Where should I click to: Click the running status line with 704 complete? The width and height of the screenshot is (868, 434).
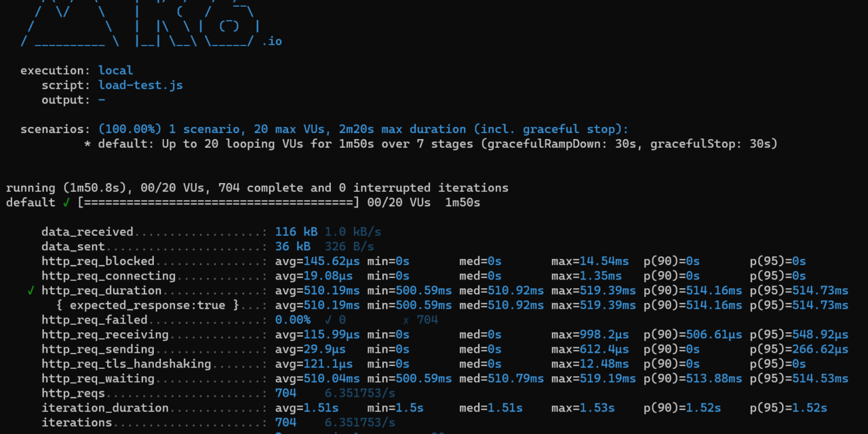point(257,188)
